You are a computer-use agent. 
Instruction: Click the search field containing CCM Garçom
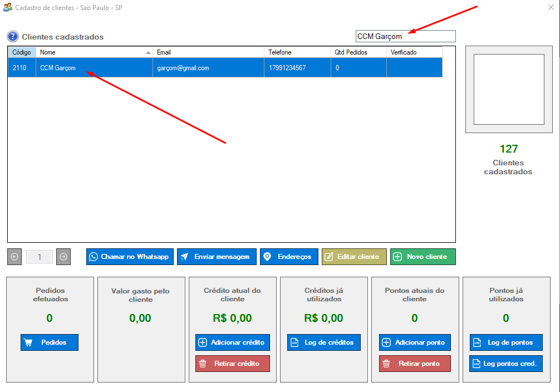pos(405,36)
